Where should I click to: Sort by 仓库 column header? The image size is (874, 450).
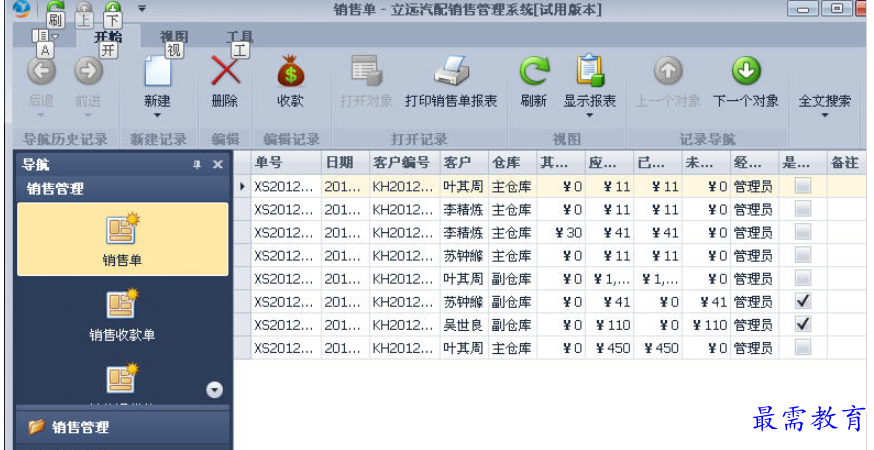(x=512, y=162)
